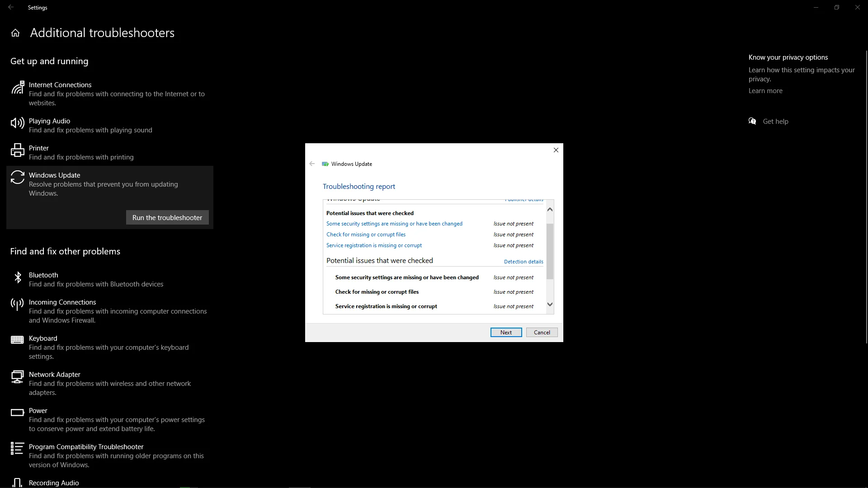Click the Printer icon
The width and height of the screenshot is (868, 488).
18,150
